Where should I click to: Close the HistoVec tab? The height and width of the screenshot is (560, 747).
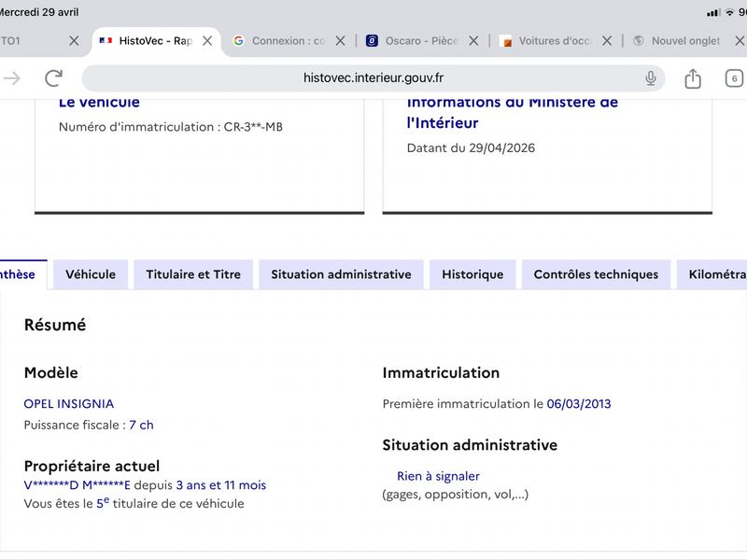pos(207,41)
